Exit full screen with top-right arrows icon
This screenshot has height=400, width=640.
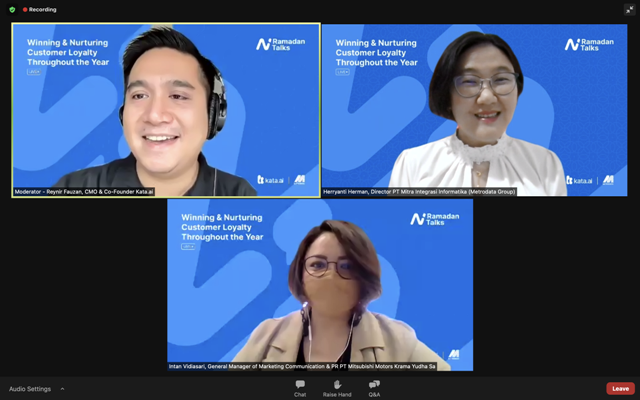[629, 9]
